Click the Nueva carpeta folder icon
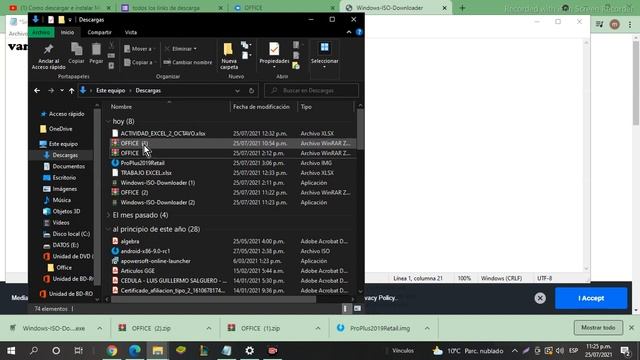This screenshot has width=640, height=360. (x=228, y=49)
